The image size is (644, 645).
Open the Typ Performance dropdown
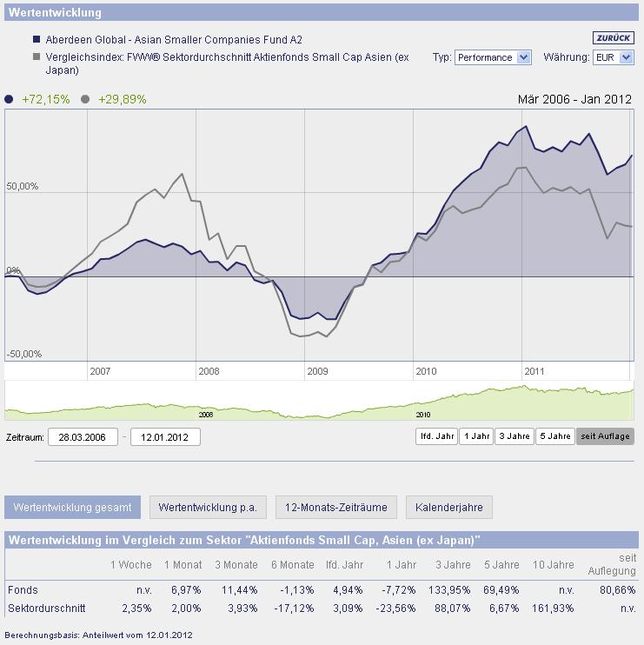tap(492, 57)
